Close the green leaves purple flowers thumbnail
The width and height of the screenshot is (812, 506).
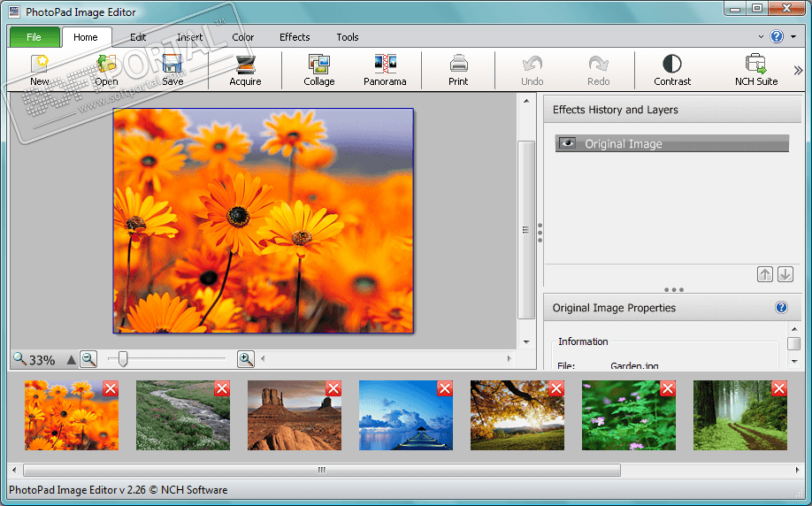[668, 388]
